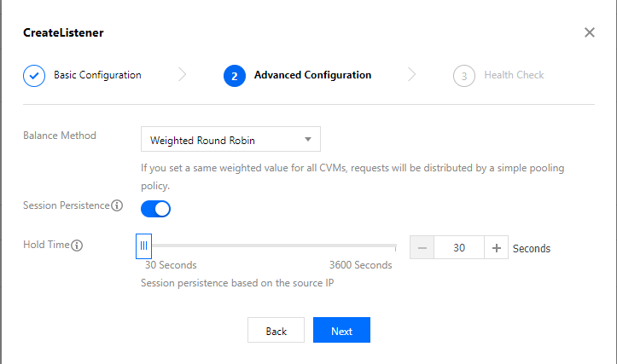Click the step 3 Health Check circle
This screenshot has width=617, height=364.
pyautogui.click(x=463, y=75)
